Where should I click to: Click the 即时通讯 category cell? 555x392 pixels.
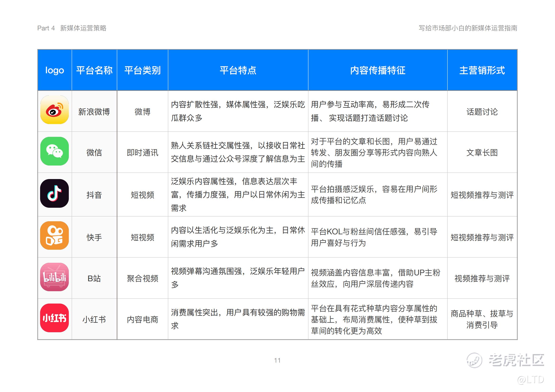[x=142, y=153]
